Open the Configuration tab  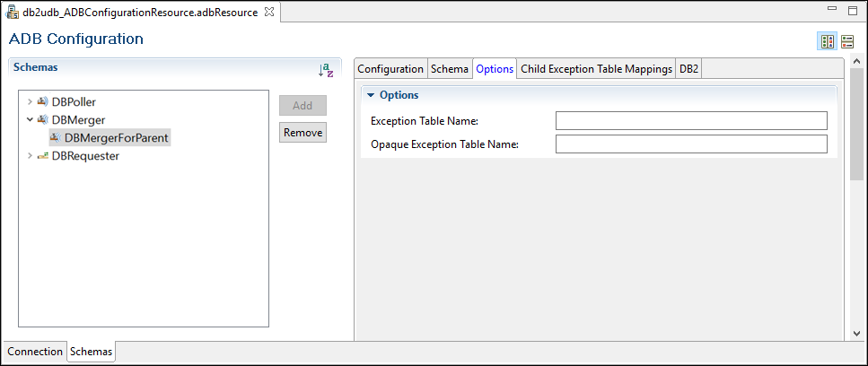point(390,69)
